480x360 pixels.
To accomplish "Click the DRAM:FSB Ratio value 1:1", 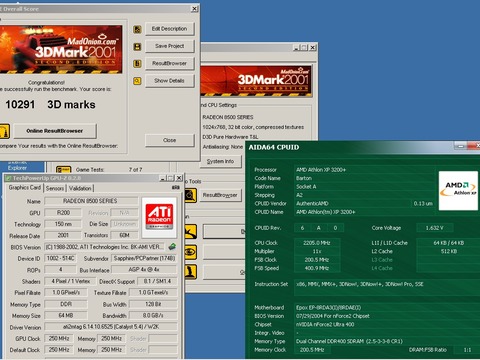I will (467, 350).
